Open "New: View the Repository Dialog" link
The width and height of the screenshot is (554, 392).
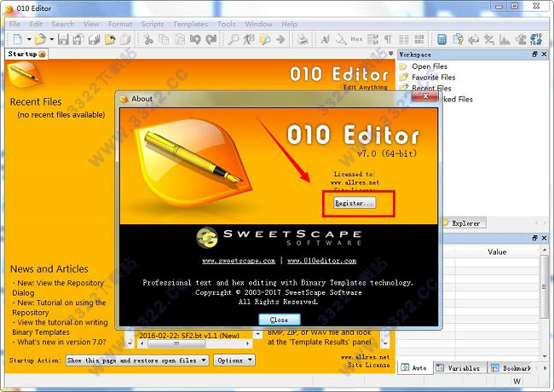coord(58,288)
